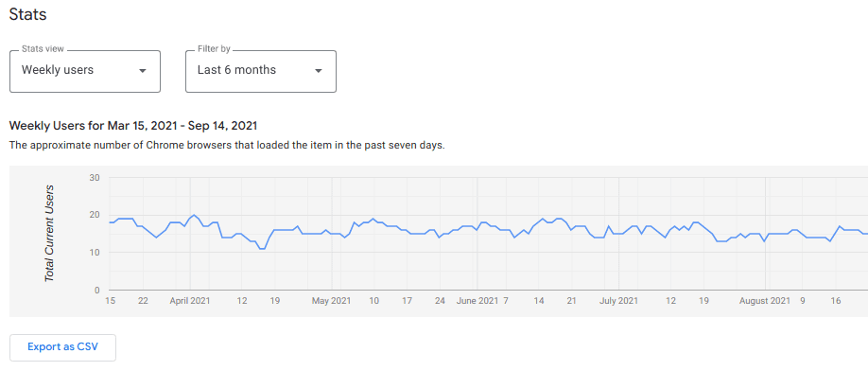Viewport: 868px width, 371px height.
Task: Export stats as CSV
Action: [62, 347]
